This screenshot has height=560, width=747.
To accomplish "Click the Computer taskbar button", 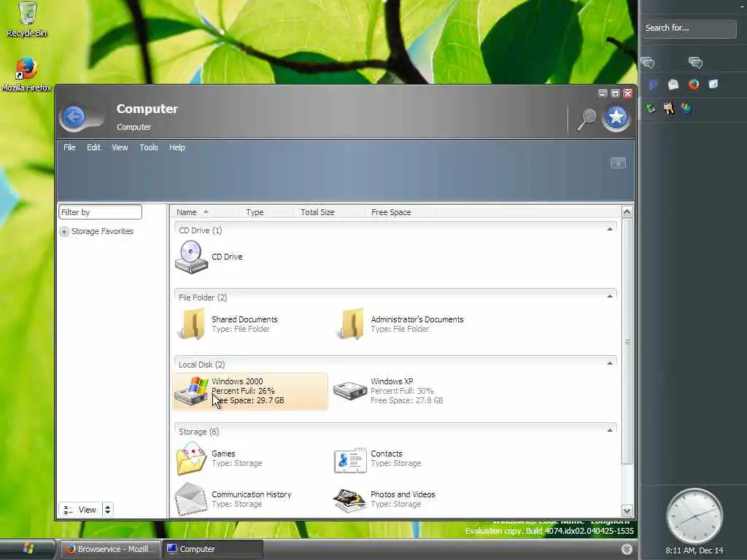I will 212,549.
